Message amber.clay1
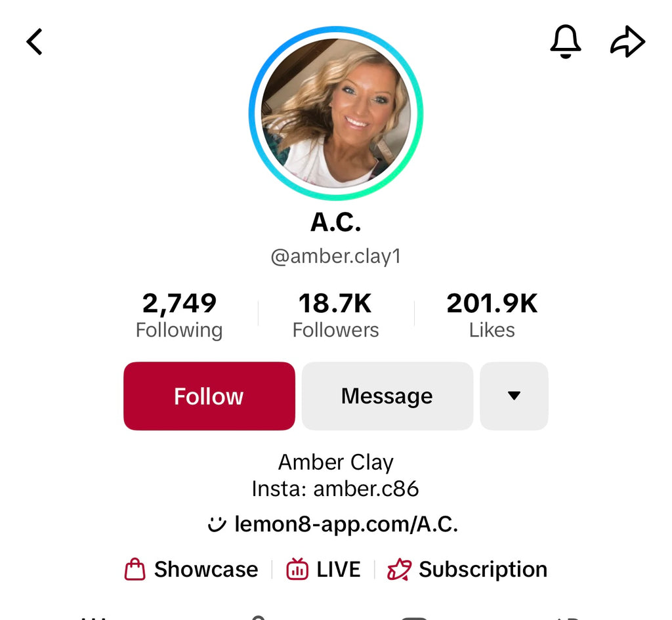 387,396
